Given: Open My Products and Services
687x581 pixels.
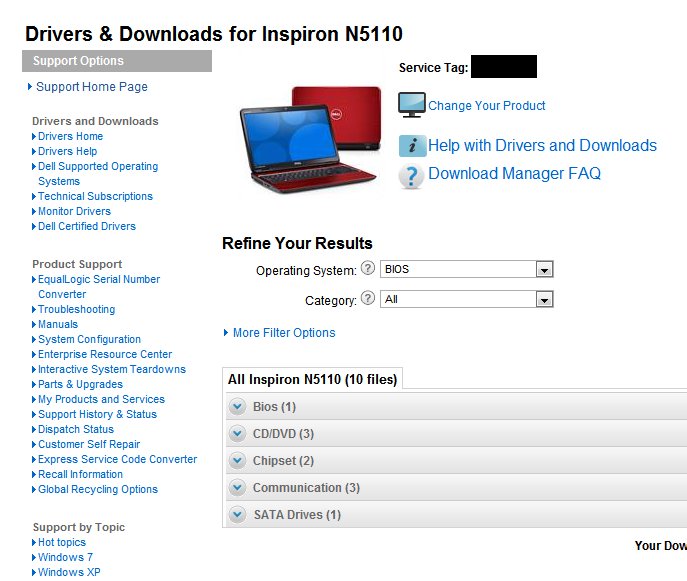Looking at the screenshot, I should tap(101, 399).
